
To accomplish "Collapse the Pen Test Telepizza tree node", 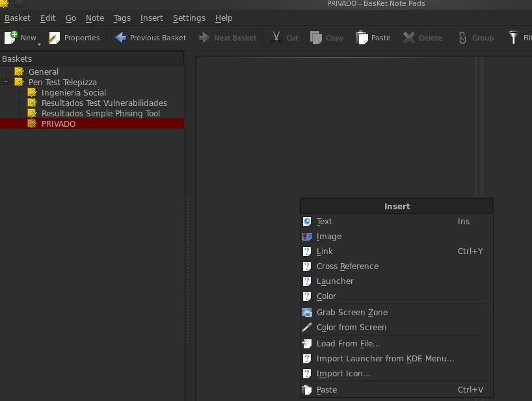I will [x=6, y=82].
